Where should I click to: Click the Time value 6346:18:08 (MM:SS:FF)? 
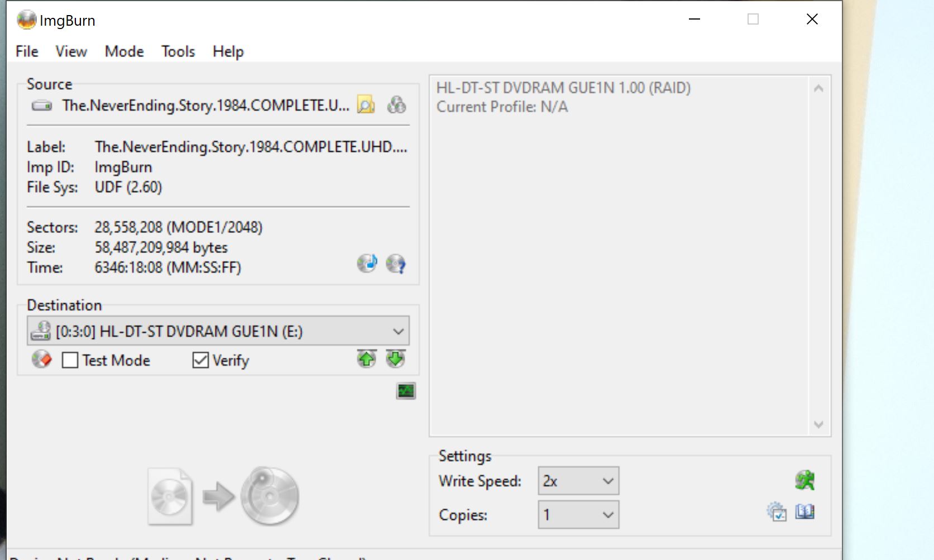pos(167,267)
